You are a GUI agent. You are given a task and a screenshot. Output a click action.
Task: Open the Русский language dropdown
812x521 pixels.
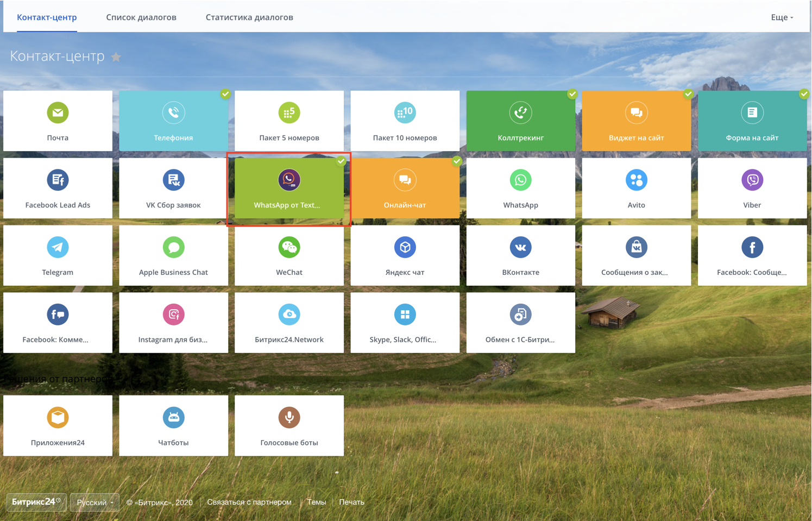[x=95, y=503]
